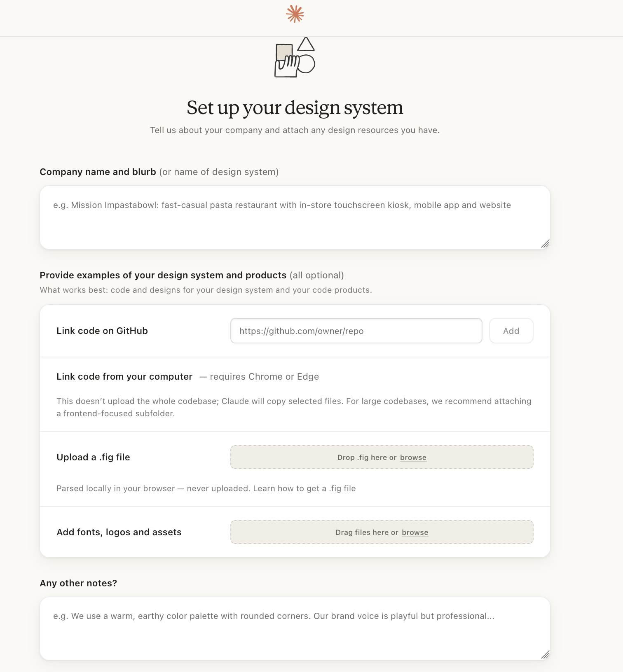The image size is (623, 672).
Task: Select the Link code from your computer section
Action: click(124, 376)
